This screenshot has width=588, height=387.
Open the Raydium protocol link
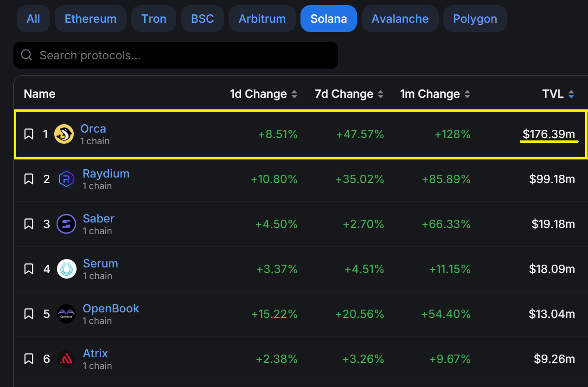pos(106,174)
